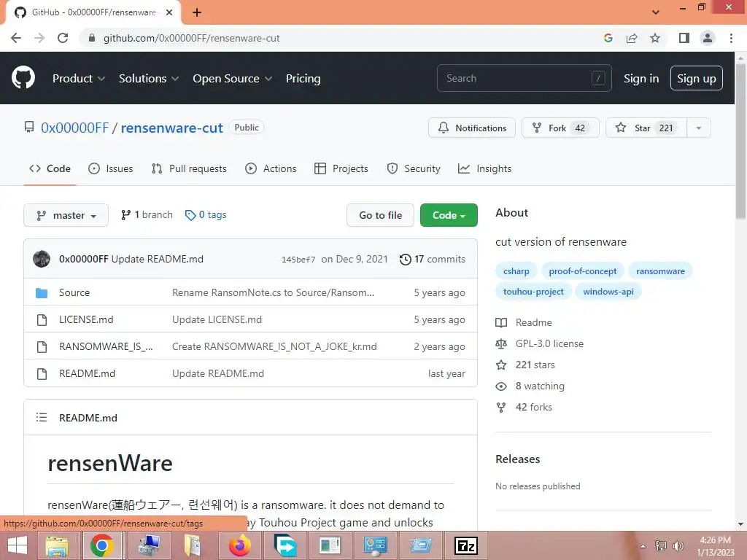
Task: Open a new browser tab
Action: (x=197, y=12)
